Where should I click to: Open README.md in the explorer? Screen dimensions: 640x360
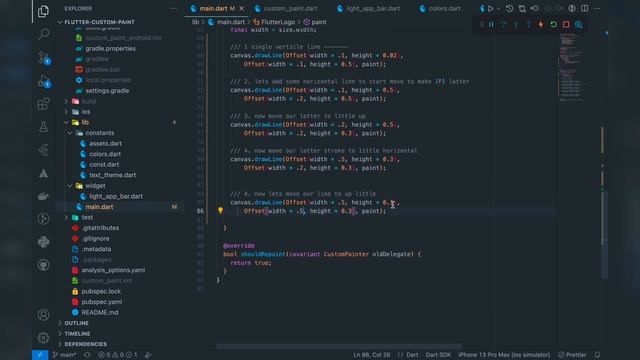coord(100,312)
